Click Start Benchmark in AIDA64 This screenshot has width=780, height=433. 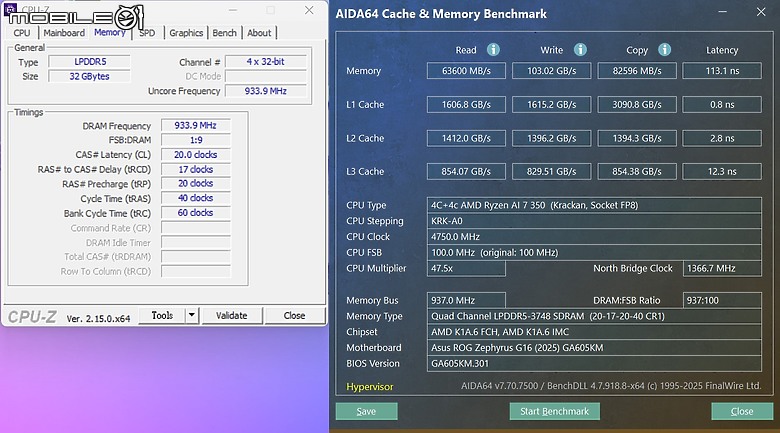(x=554, y=411)
